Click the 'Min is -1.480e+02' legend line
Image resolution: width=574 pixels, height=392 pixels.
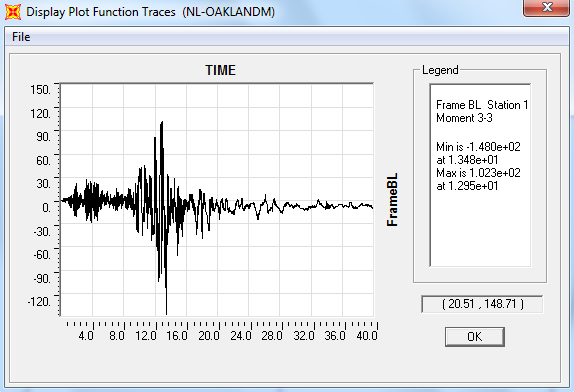[x=478, y=147]
